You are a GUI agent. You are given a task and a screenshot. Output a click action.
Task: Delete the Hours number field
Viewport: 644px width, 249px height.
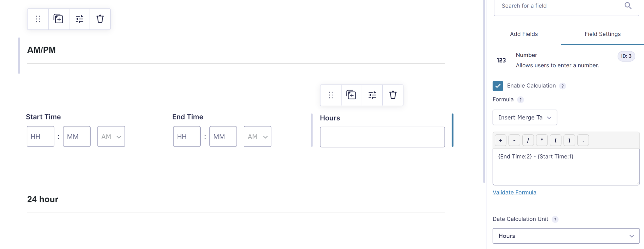[x=393, y=95]
